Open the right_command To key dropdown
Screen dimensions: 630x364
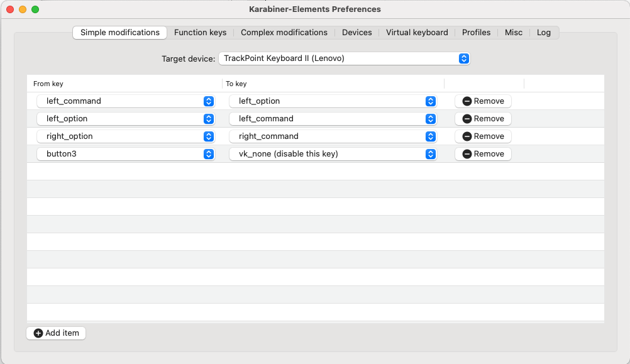pos(333,136)
